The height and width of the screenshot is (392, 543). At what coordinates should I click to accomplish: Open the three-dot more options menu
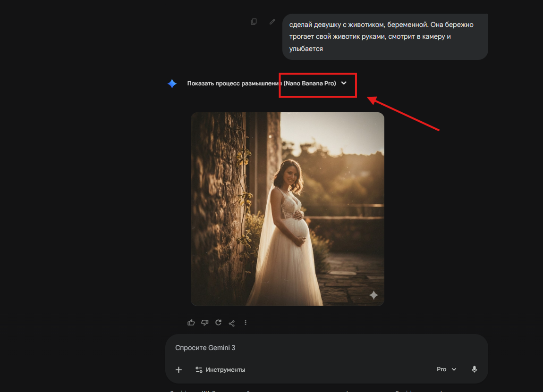tap(246, 323)
